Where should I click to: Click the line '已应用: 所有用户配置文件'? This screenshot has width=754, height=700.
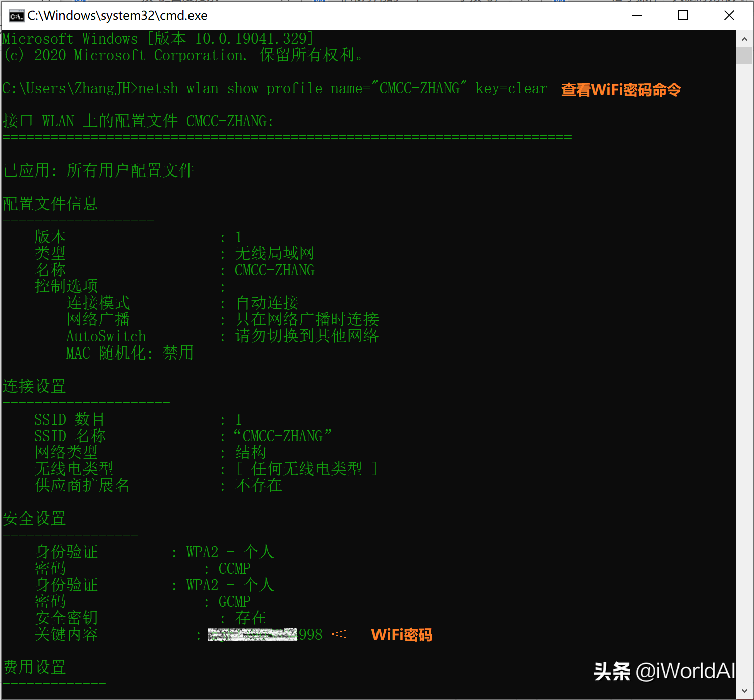tap(98, 171)
